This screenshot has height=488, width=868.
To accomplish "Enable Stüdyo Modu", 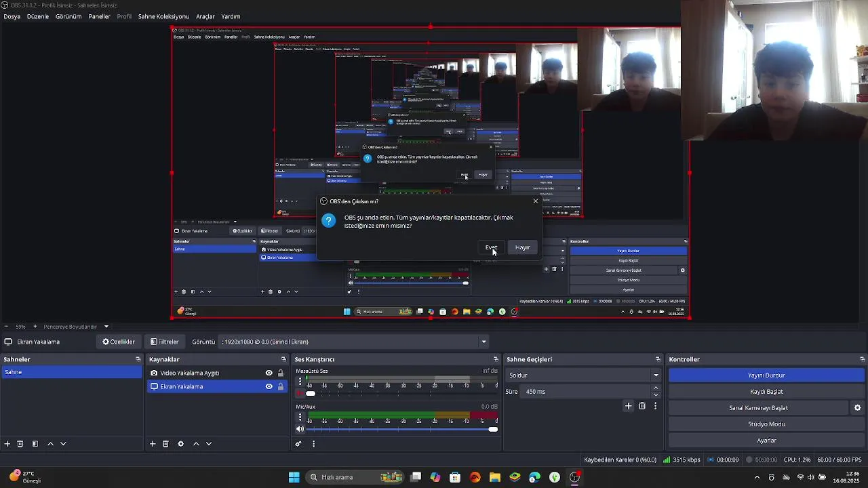I will point(766,424).
